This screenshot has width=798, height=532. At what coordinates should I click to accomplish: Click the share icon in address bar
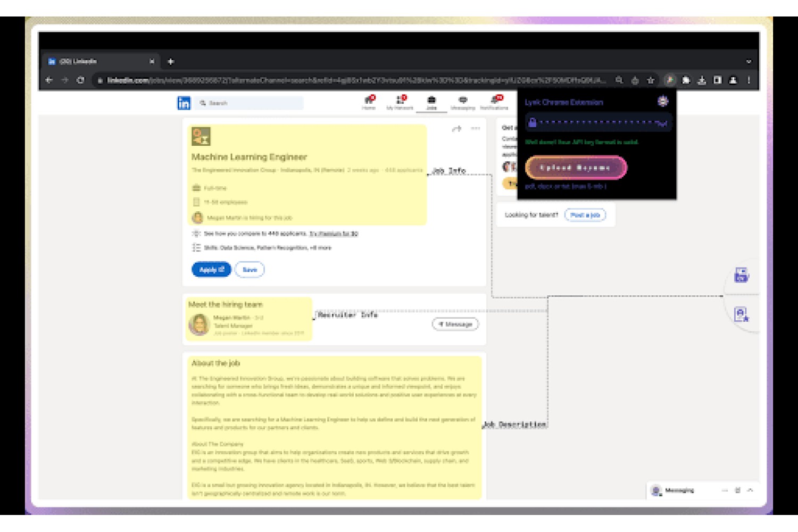tap(635, 80)
